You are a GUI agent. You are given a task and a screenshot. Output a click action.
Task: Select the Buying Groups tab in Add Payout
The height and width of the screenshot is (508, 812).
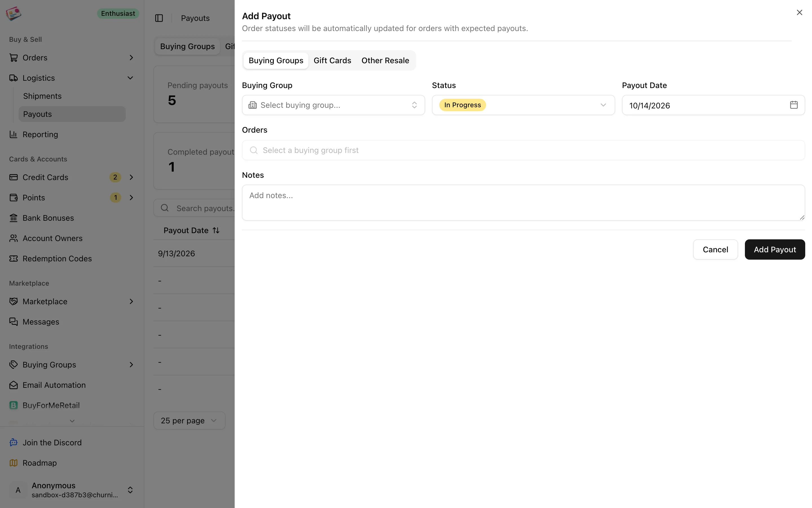coord(276,60)
